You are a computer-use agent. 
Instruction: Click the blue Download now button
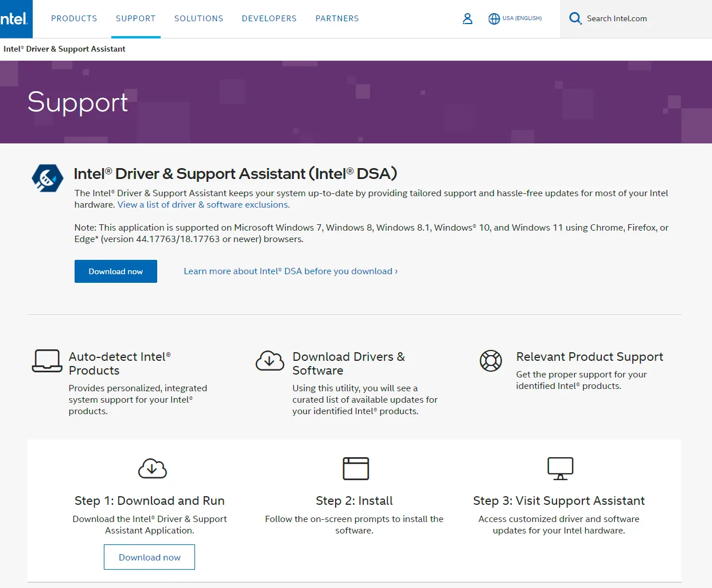116,271
